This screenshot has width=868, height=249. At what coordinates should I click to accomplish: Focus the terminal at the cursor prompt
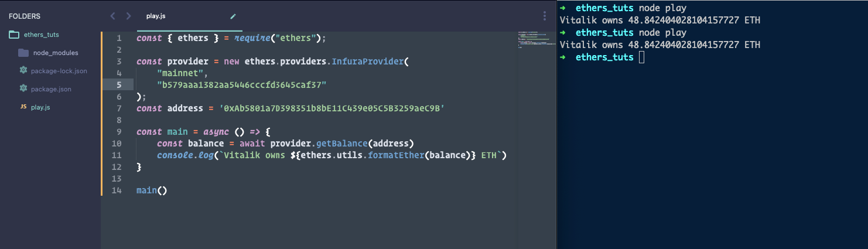[642, 57]
